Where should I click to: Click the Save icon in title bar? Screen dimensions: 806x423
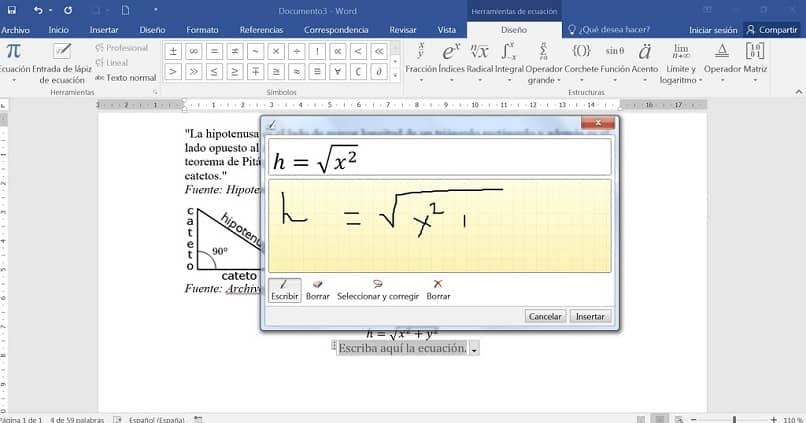[x=11, y=10]
